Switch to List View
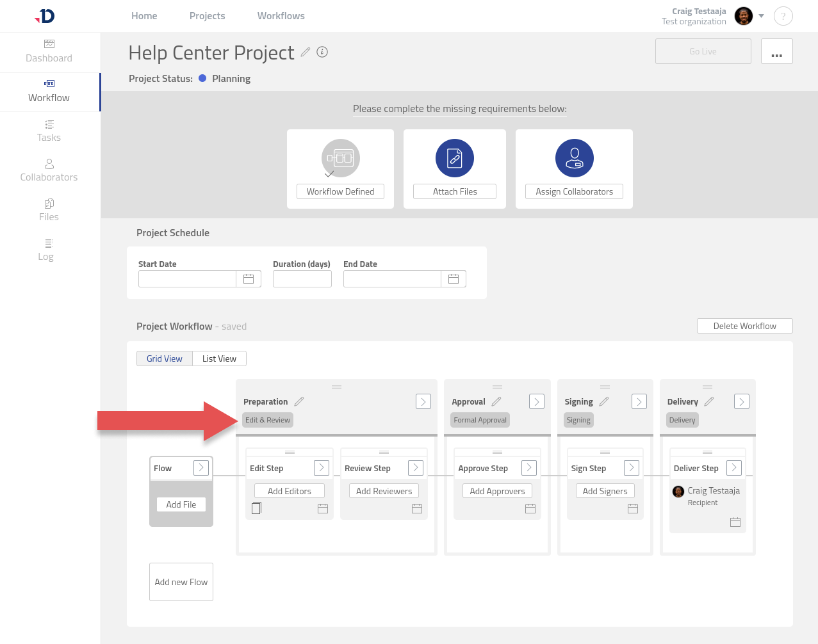This screenshot has width=818, height=644. [219, 358]
